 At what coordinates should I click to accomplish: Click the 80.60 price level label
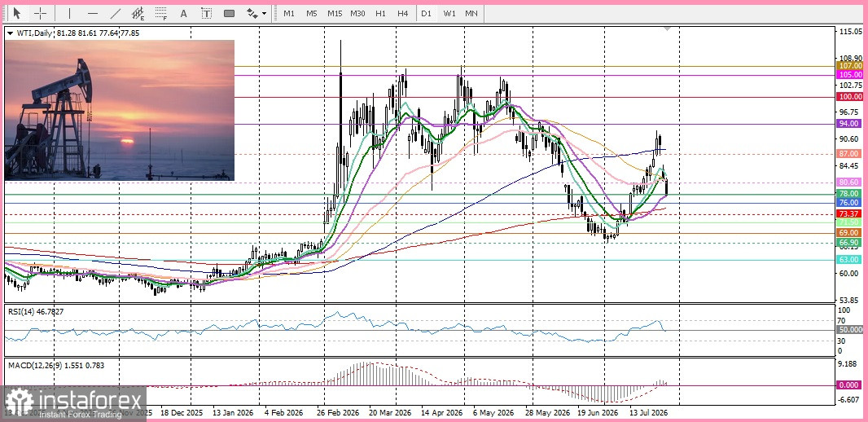pos(850,182)
